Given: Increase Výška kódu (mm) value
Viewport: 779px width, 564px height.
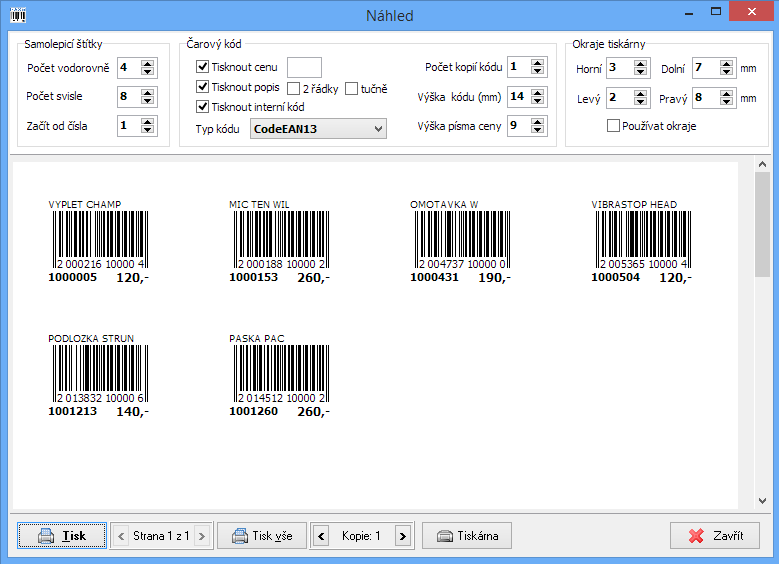Looking at the screenshot, I should pyautogui.click(x=537, y=92).
